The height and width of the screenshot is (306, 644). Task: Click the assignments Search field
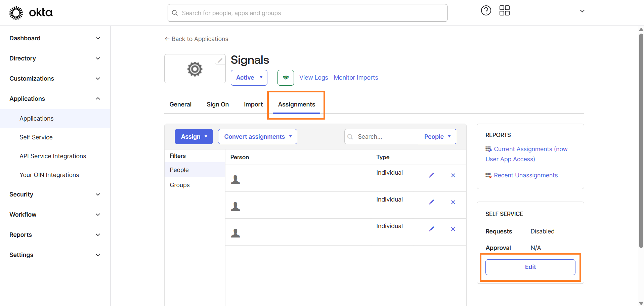[x=381, y=137]
